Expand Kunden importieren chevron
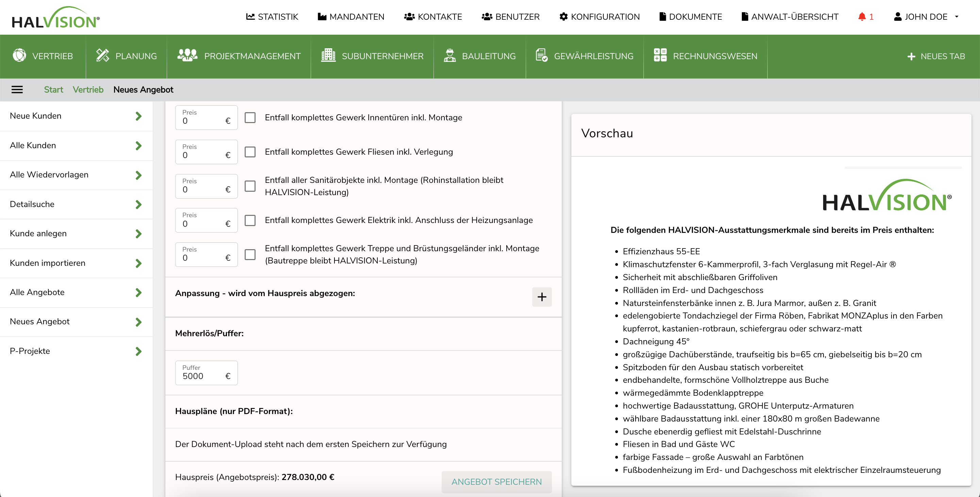The width and height of the screenshot is (980, 497). pos(138,263)
